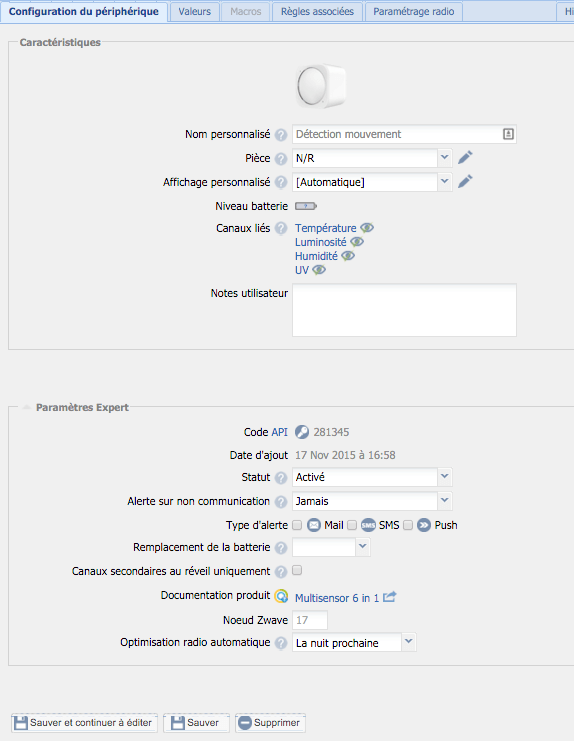
Task: Click pencil icon beside Affichage personnalisé
Action: coord(465,181)
